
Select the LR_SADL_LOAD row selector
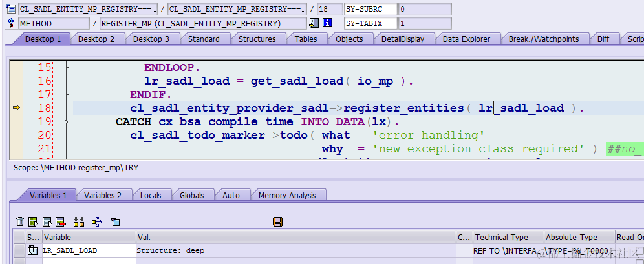point(19,250)
